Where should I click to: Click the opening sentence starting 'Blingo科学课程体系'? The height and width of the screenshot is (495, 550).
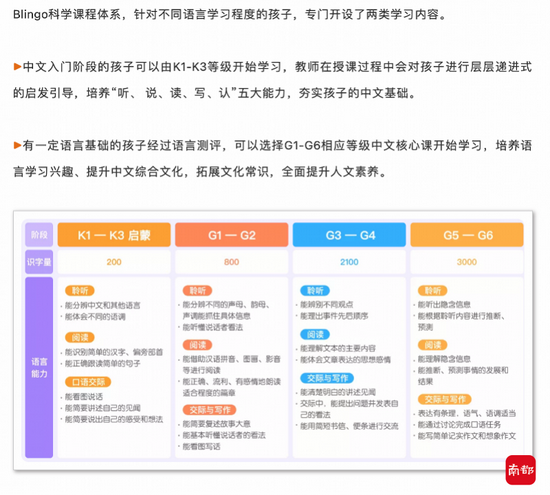click(229, 14)
